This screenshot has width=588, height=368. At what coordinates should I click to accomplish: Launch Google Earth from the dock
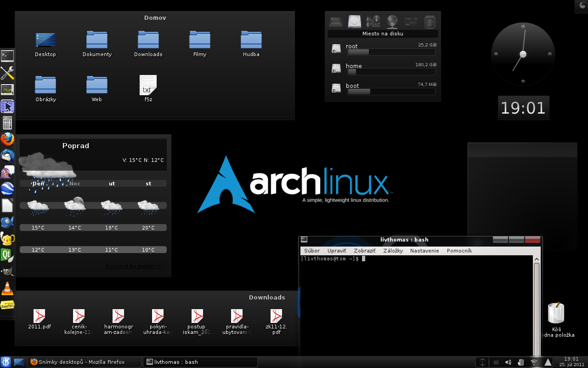coord(7,189)
